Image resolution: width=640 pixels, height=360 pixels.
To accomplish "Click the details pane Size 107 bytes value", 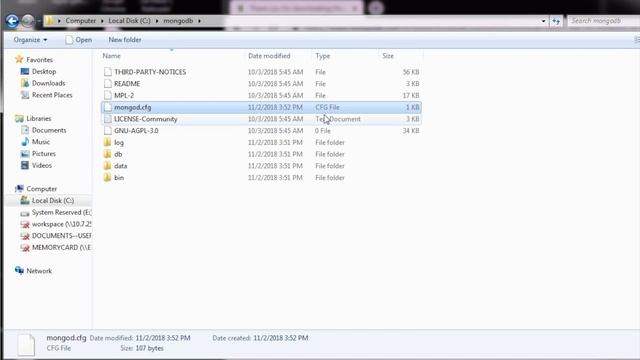I will (149, 348).
